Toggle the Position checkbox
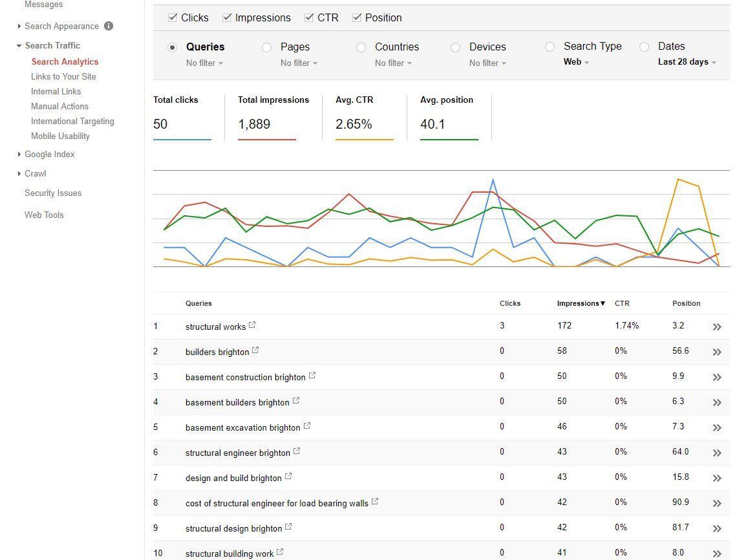 [x=357, y=17]
